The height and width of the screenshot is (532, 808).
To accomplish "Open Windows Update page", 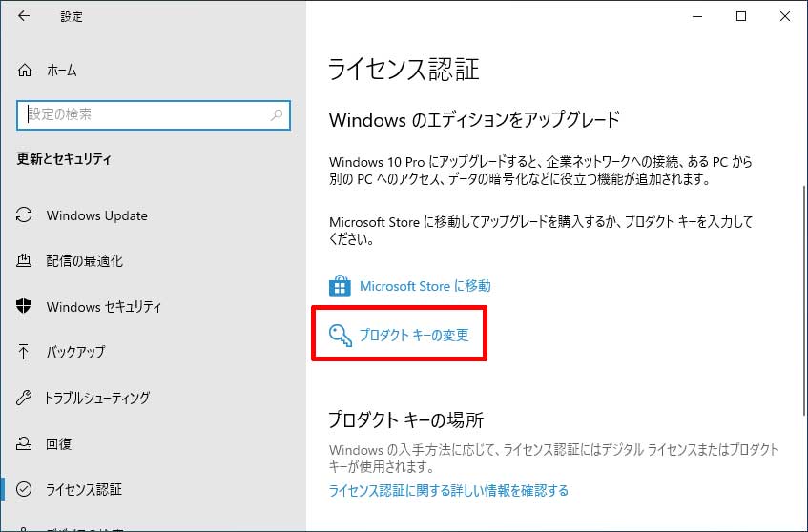I will (x=97, y=215).
